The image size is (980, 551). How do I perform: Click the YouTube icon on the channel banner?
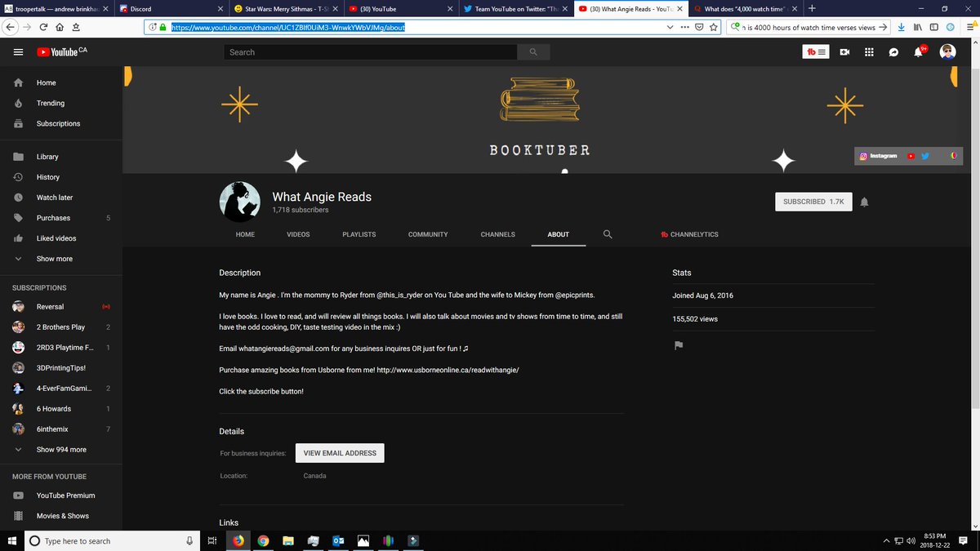click(911, 156)
